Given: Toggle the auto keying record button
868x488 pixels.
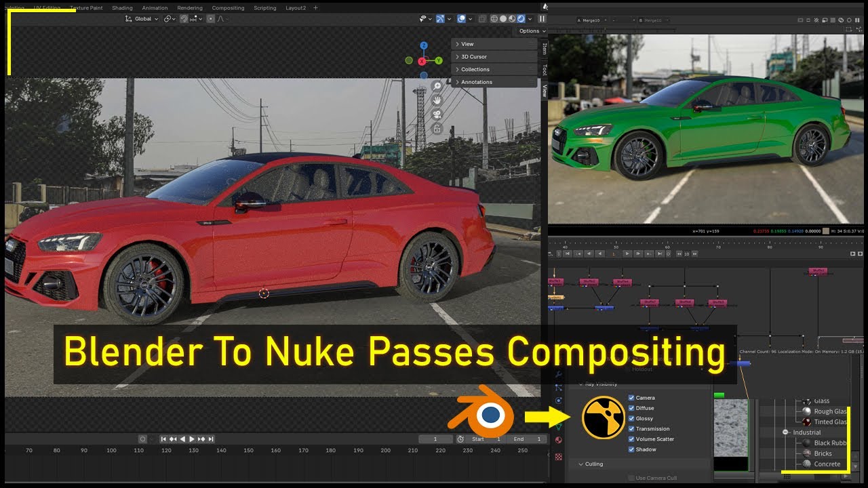Looking at the screenshot, I should pos(142,439).
